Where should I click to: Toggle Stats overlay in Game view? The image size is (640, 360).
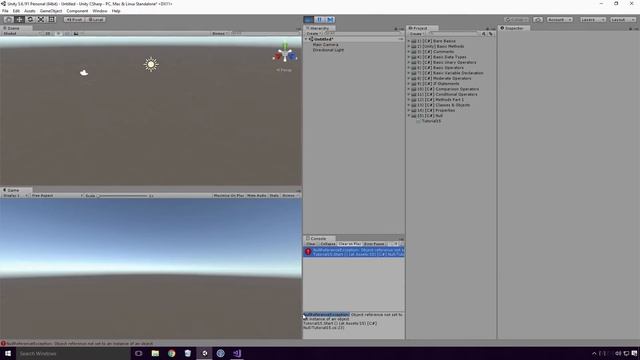tap(274, 196)
